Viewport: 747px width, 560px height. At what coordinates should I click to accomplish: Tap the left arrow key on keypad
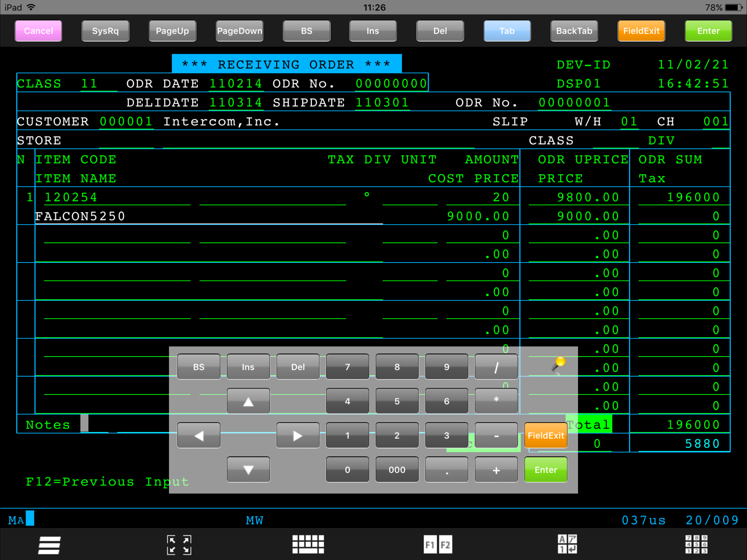click(199, 435)
